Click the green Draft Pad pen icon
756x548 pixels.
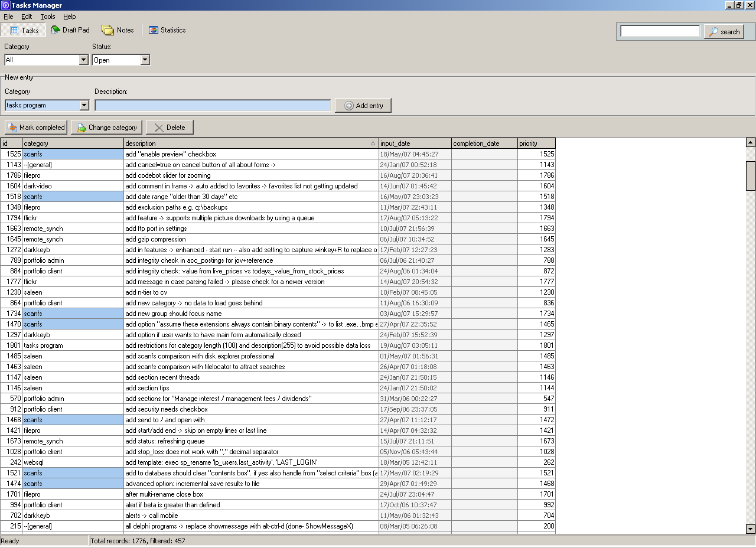pyautogui.click(x=54, y=30)
